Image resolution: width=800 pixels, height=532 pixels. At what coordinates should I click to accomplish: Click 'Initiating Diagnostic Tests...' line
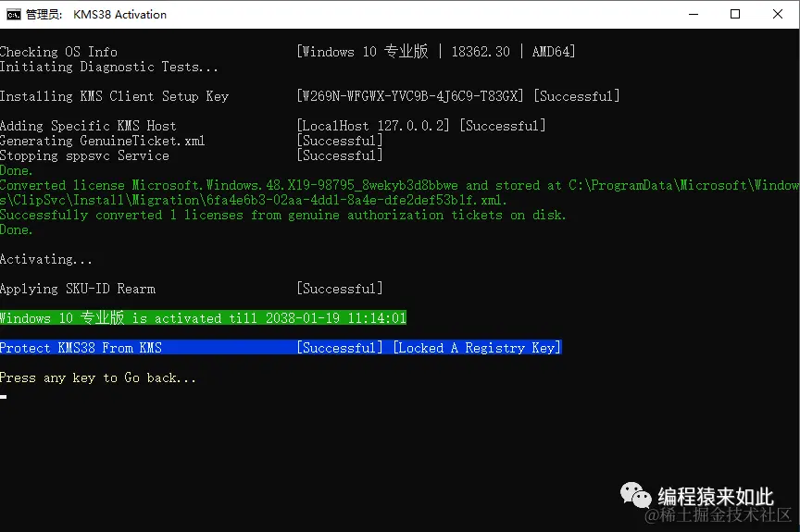(x=108, y=67)
